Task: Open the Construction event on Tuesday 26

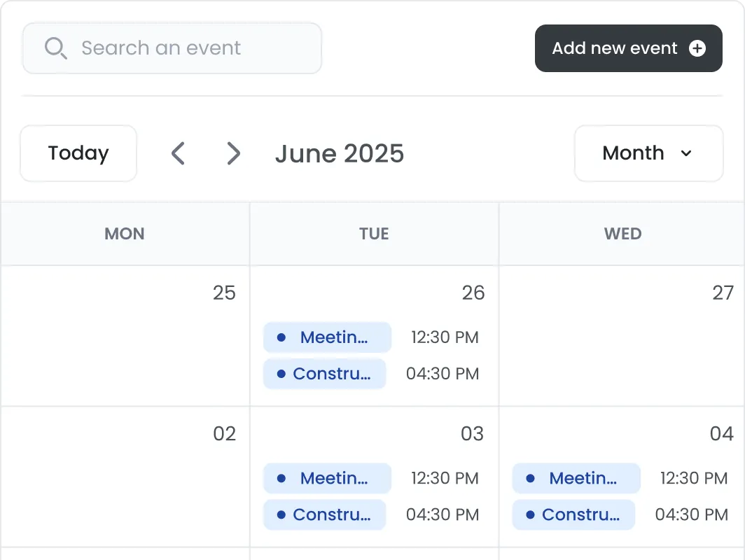Action: (325, 374)
